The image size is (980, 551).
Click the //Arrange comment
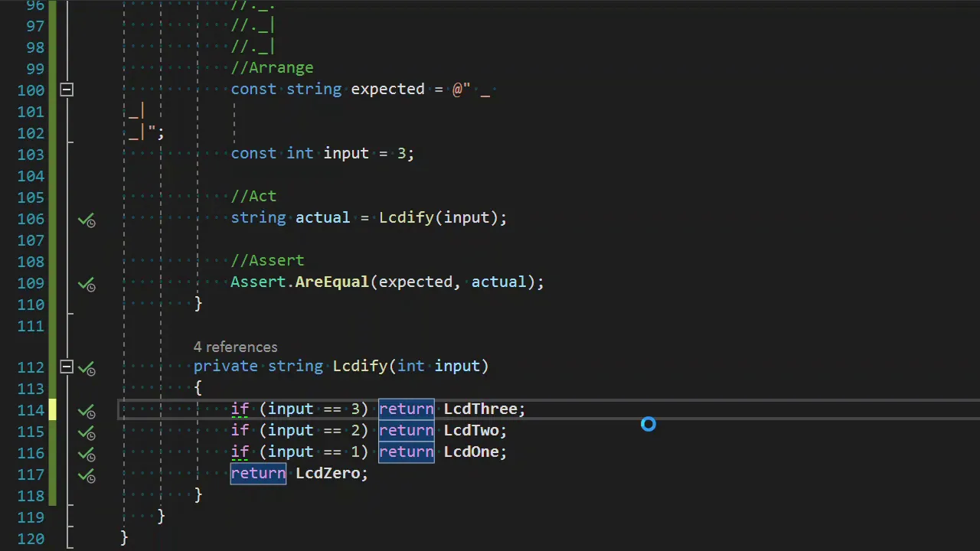pos(272,67)
